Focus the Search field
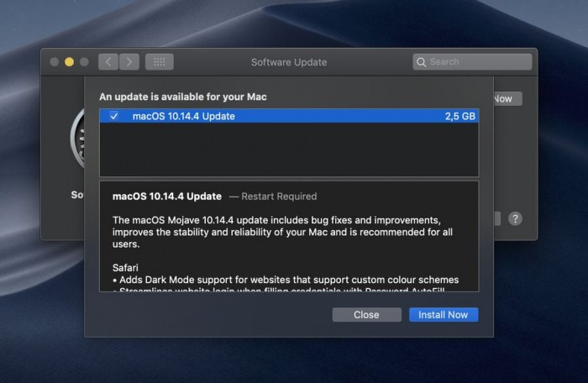Image resolution: width=588 pixels, height=383 pixels. point(472,62)
